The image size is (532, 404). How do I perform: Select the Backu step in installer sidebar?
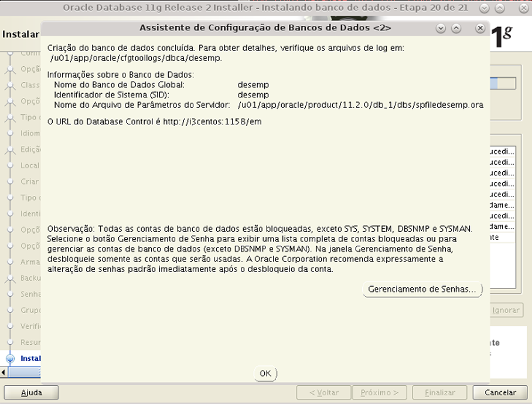tap(30, 278)
